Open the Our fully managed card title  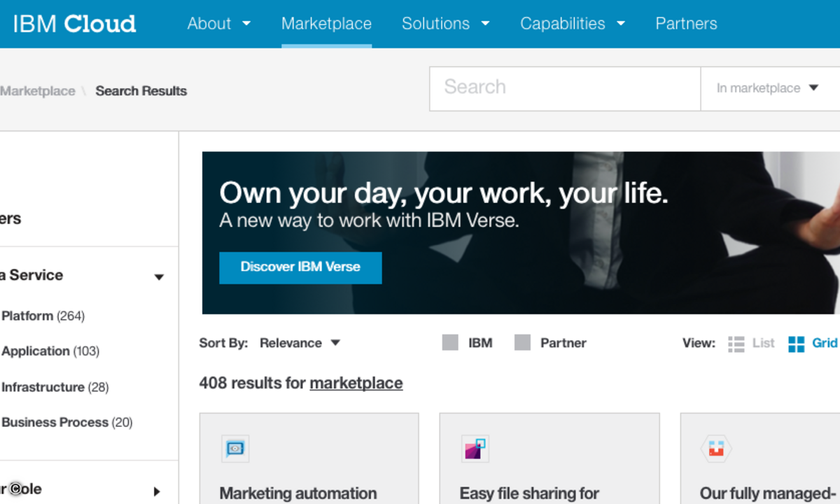(x=768, y=493)
